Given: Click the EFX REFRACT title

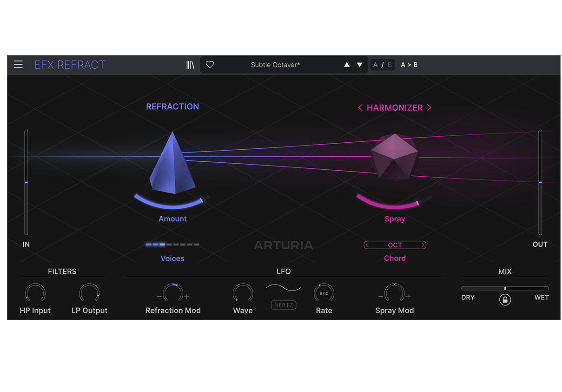Looking at the screenshot, I should click(70, 65).
